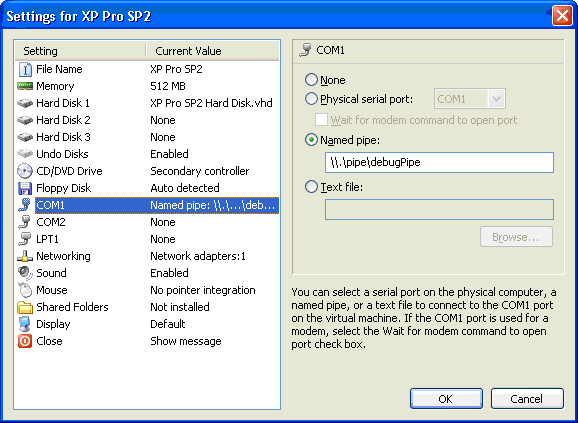This screenshot has width=578, height=423.
Task: Click the Sound speaker icon
Action: point(25,273)
